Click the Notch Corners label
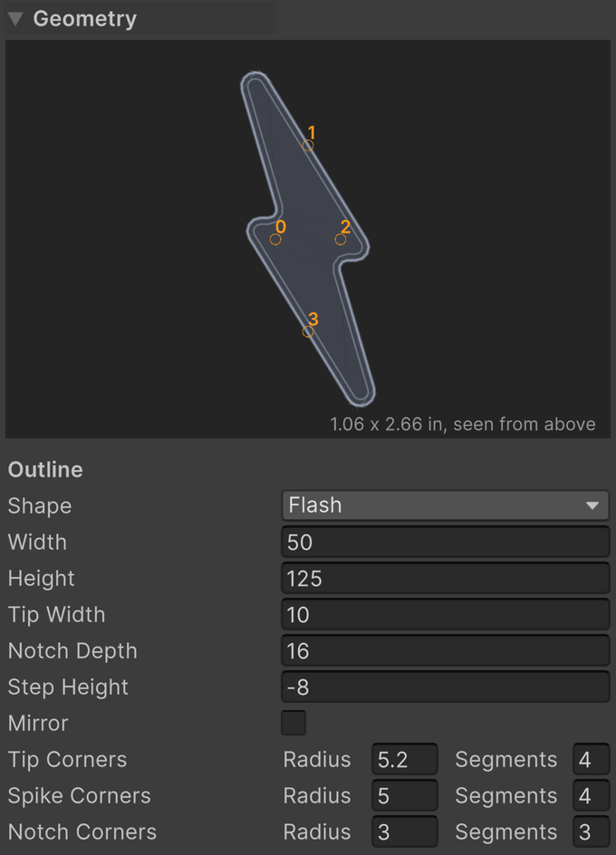The height and width of the screenshot is (855, 616). click(x=82, y=832)
